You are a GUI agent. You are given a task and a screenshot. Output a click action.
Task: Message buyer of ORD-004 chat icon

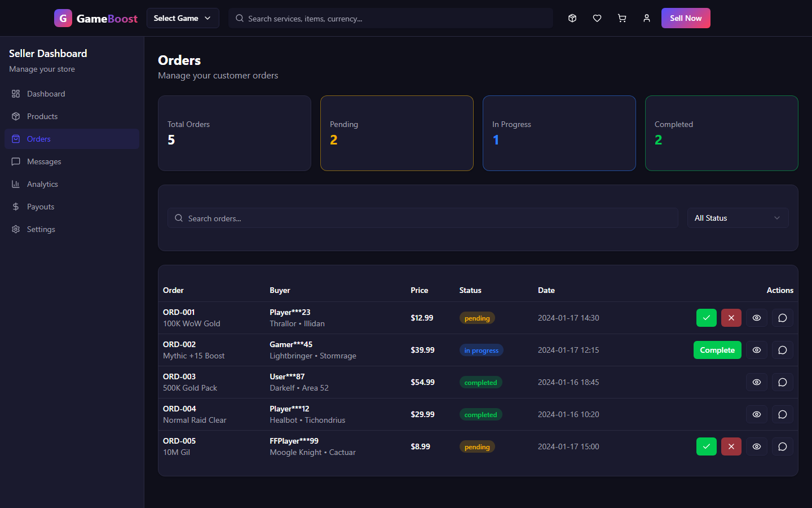(783, 414)
